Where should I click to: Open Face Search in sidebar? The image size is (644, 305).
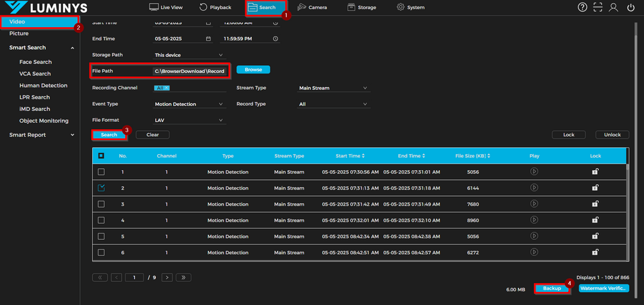pos(35,62)
